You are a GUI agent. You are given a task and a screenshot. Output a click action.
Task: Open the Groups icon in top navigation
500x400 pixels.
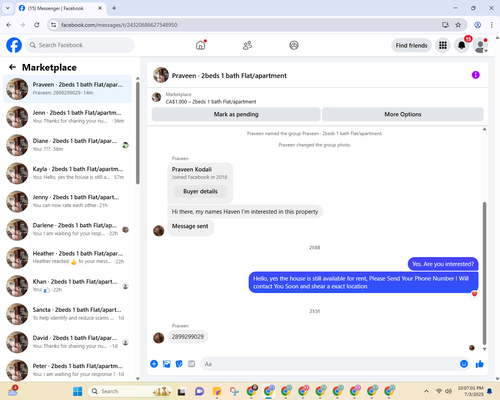click(294, 45)
